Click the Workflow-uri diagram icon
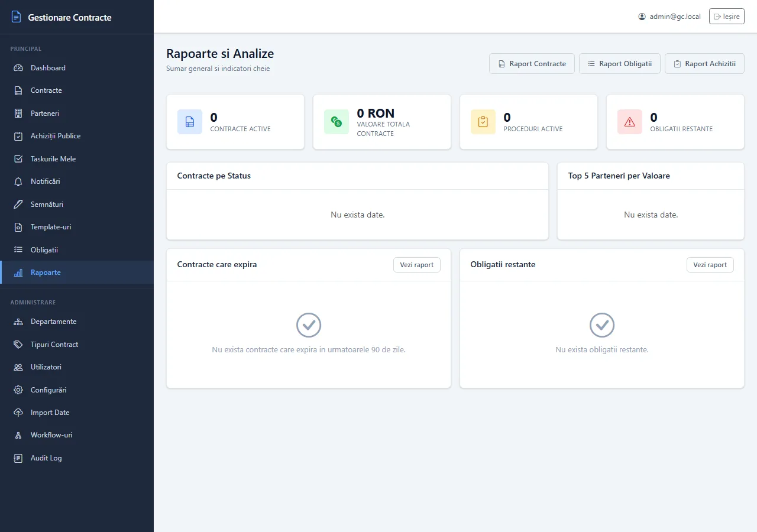This screenshot has height=532, width=757. tap(18, 435)
